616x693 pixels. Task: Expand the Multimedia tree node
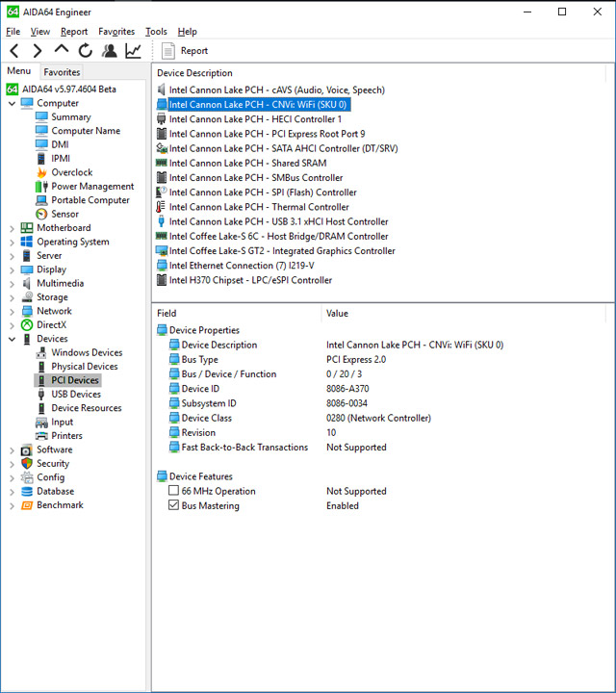tap(12, 284)
